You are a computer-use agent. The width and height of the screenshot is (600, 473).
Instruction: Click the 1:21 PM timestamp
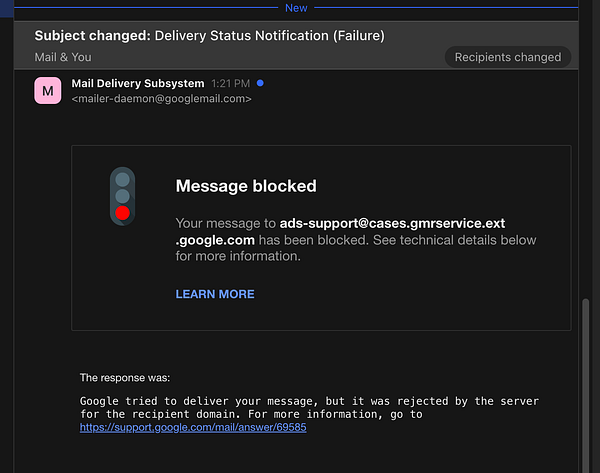coord(230,83)
